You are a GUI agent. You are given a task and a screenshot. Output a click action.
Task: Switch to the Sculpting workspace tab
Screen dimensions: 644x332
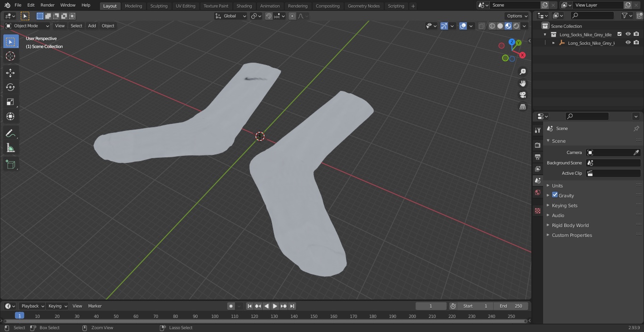click(x=159, y=6)
